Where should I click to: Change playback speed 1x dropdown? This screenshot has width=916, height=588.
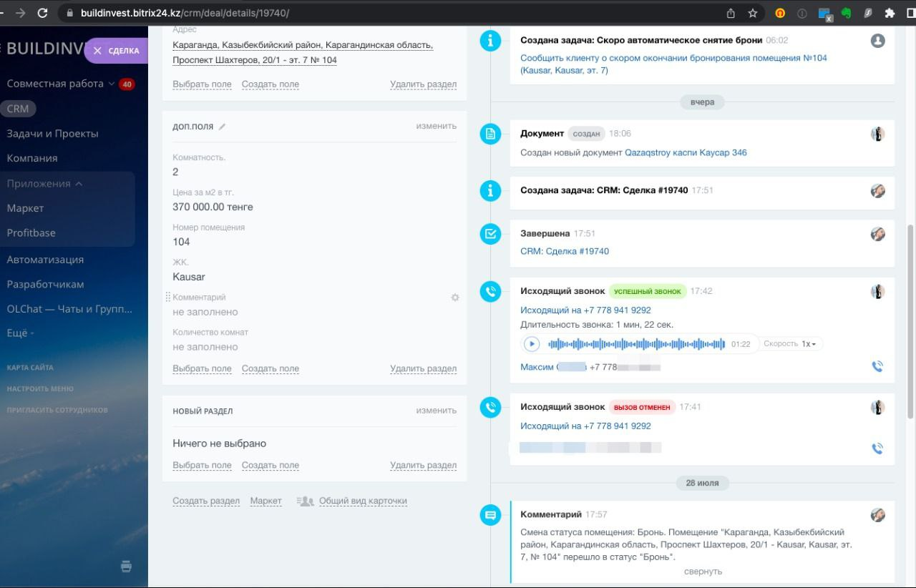click(810, 344)
